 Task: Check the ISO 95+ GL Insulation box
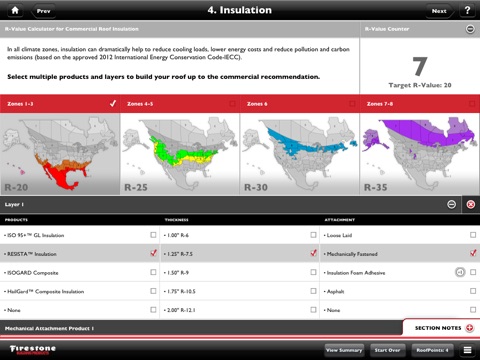pos(153,235)
